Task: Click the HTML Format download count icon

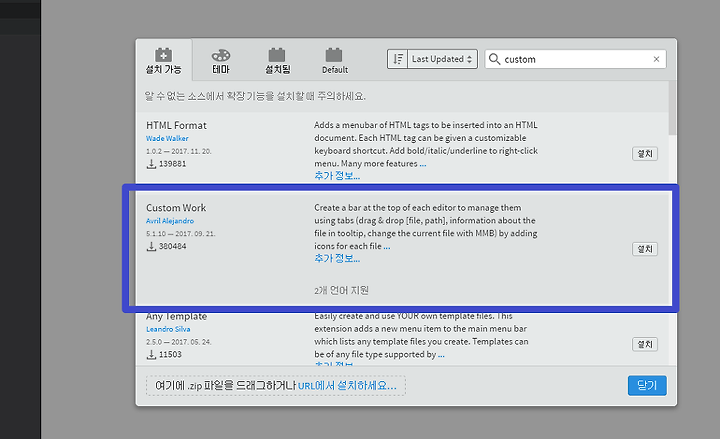Action: click(x=151, y=164)
